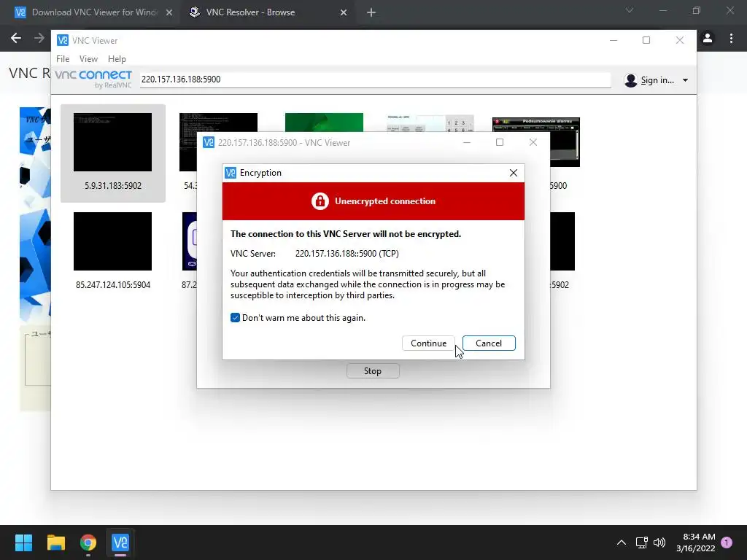This screenshot has width=747, height=560.
Task: Click the VNC Server address text in dialog
Action: click(347, 254)
